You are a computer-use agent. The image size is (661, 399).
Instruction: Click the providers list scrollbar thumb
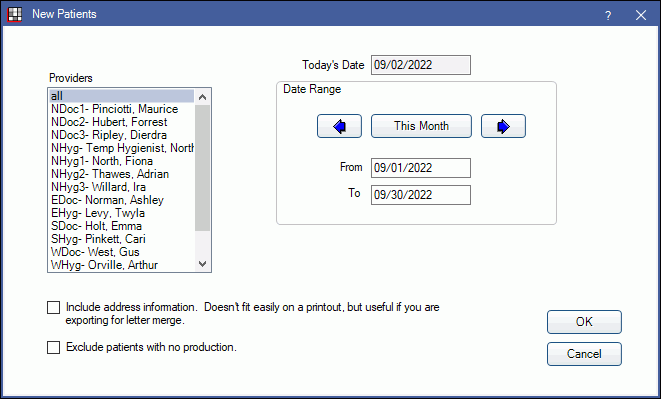click(x=202, y=168)
